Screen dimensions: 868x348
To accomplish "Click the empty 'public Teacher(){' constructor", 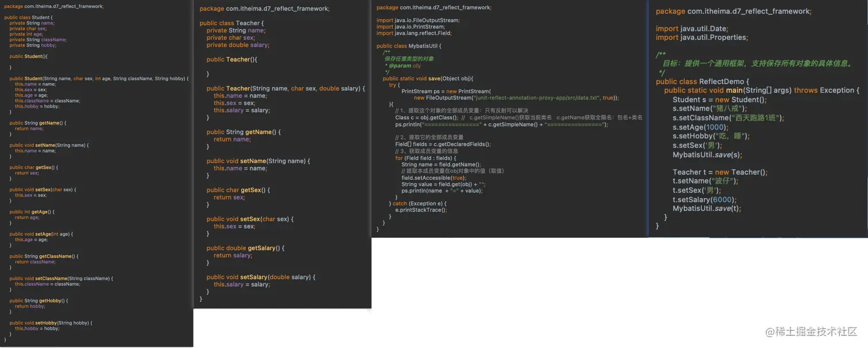I will (232, 60).
